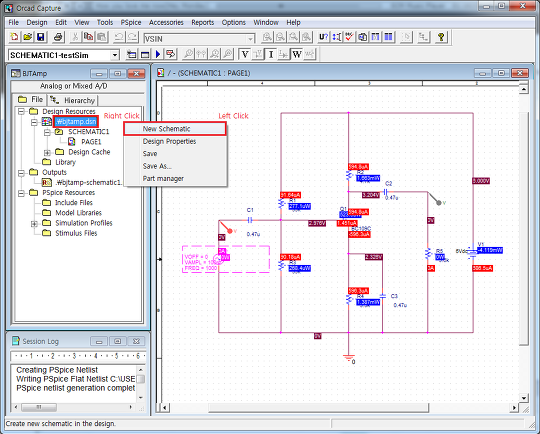The height and width of the screenshot is (434, 540).
Task: Click the View Simulation Results icon
Action: click(171, 54)
